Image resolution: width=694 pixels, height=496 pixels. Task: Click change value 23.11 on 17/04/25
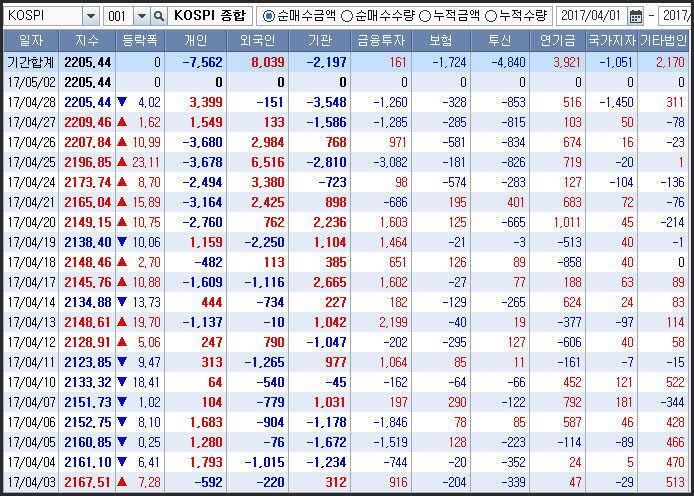pyautogui.click(x=146, y=162)
